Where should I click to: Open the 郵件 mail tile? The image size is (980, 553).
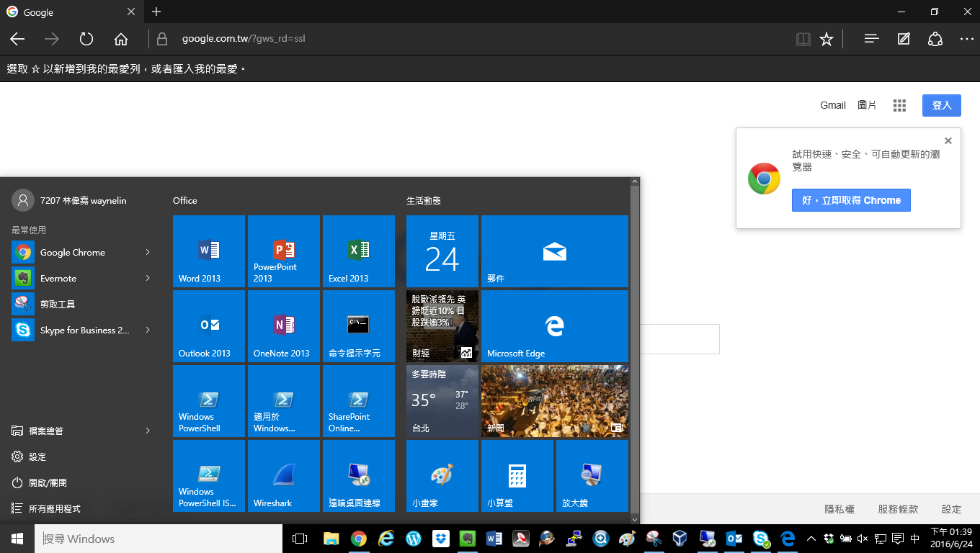(x=555, y=251)
